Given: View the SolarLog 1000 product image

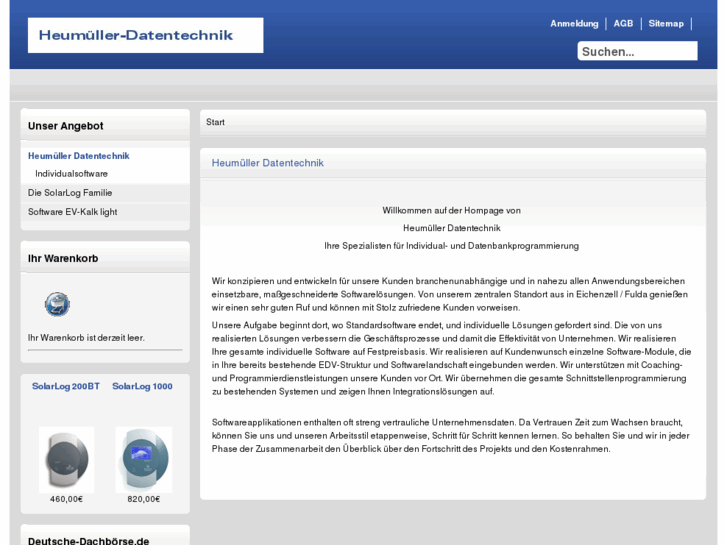Looking at the screenshot, I should pos(144,460).
